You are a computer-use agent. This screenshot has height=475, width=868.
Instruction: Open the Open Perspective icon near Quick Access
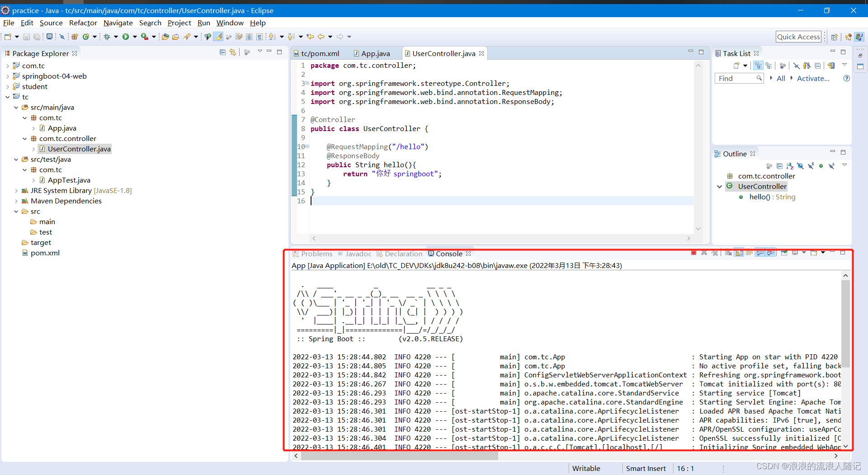tap(835, 37)
